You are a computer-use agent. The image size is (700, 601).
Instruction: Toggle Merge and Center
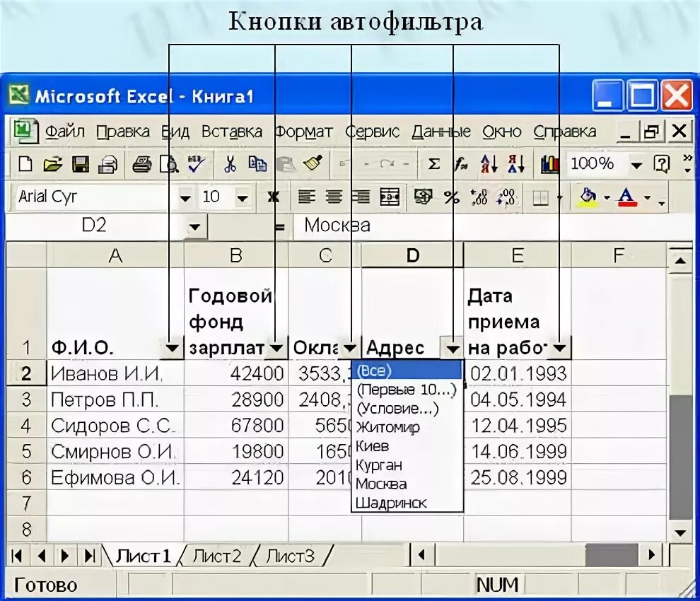coord(390,197)
